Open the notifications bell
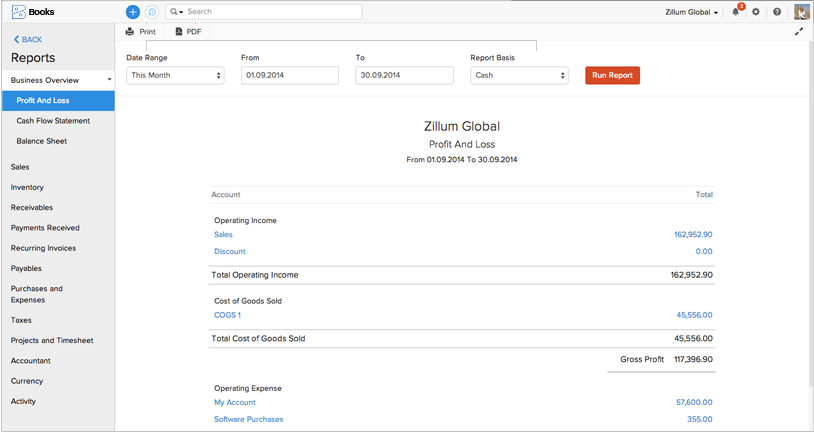 (x=736, y=12)
